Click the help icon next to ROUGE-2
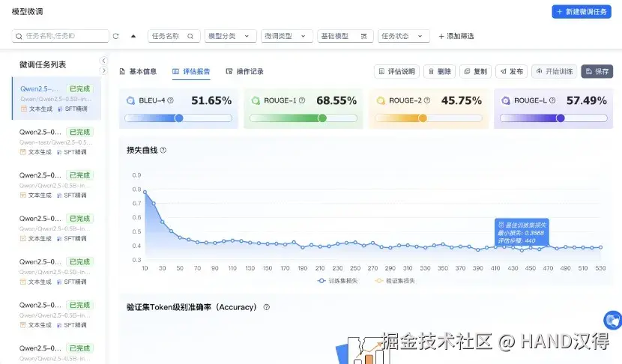This screenshot has width=622, height=364. click(x=427, y=100)
